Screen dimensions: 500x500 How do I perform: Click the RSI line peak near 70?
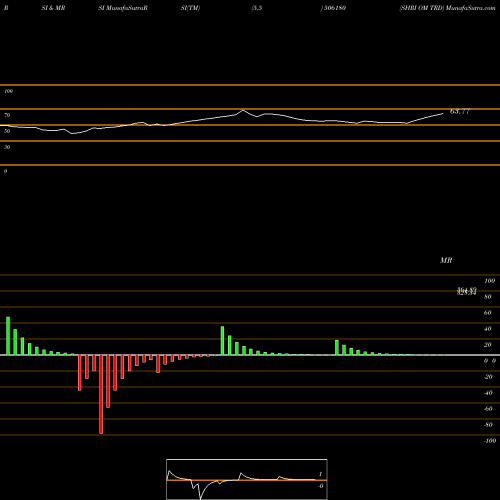click(243, 110)
